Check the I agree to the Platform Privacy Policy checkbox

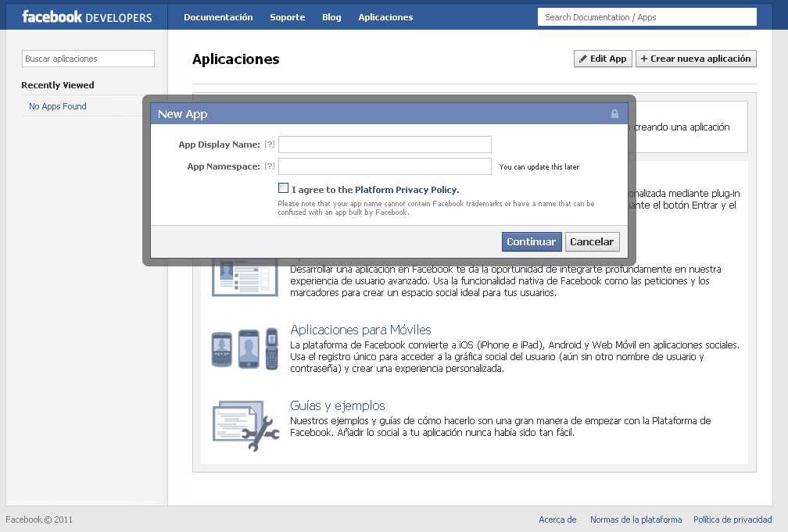point(284,188)
